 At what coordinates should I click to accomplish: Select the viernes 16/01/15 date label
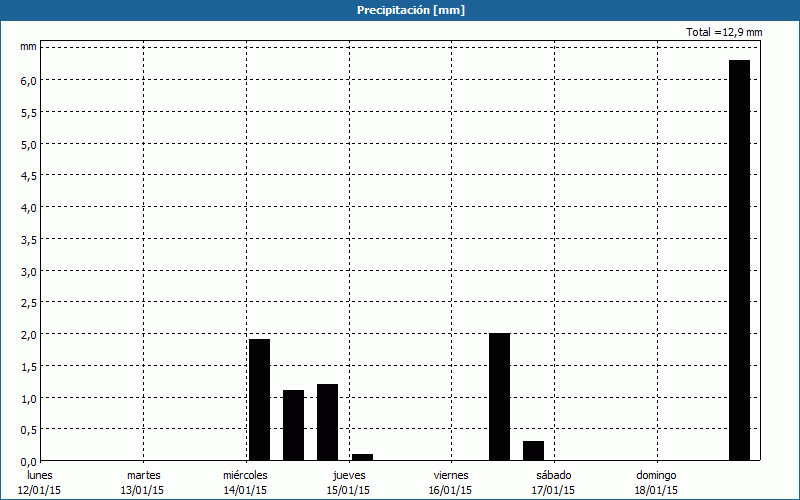pos(451,483)
